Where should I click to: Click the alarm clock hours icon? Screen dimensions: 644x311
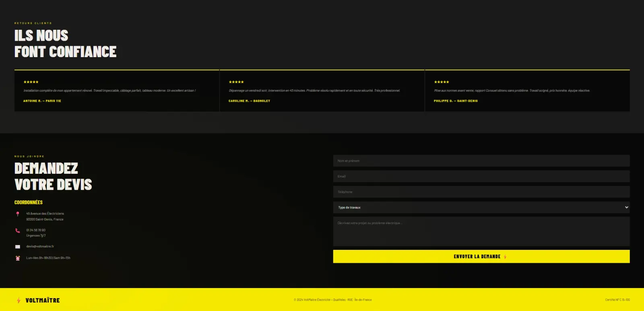tap(17, 258)
